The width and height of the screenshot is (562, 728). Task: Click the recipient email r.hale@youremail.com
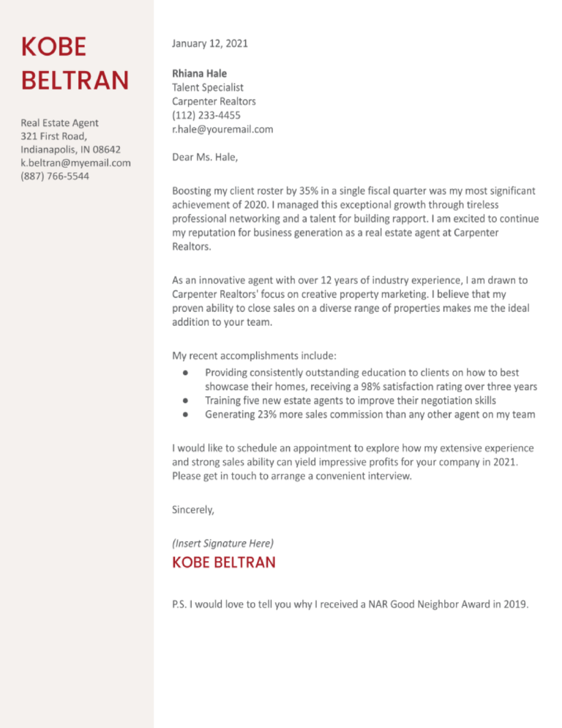(222, 129)
